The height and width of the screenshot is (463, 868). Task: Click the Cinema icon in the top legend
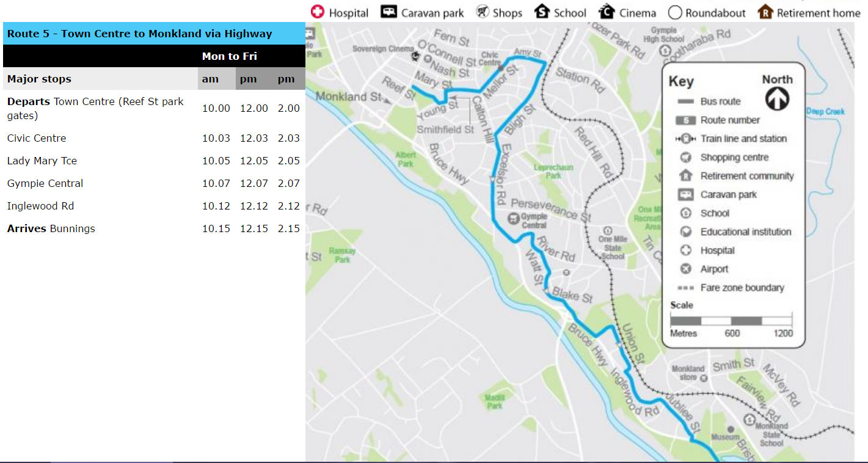tap(606, 12)
